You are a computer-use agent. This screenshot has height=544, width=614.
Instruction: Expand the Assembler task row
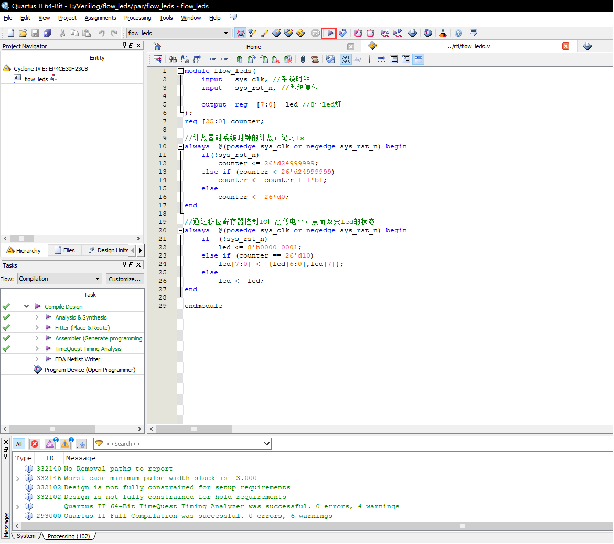coord(37,338)
